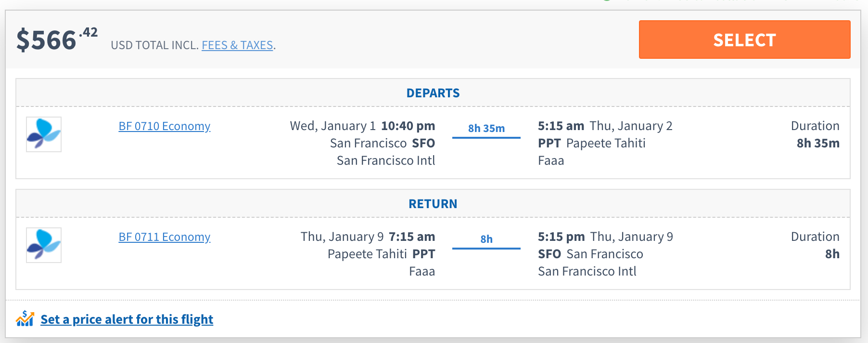Image resolution: width=868 pixels, height=343 pixels.
Task: Click the 7:15 am return departure time
Action: (x=411, y=237)
